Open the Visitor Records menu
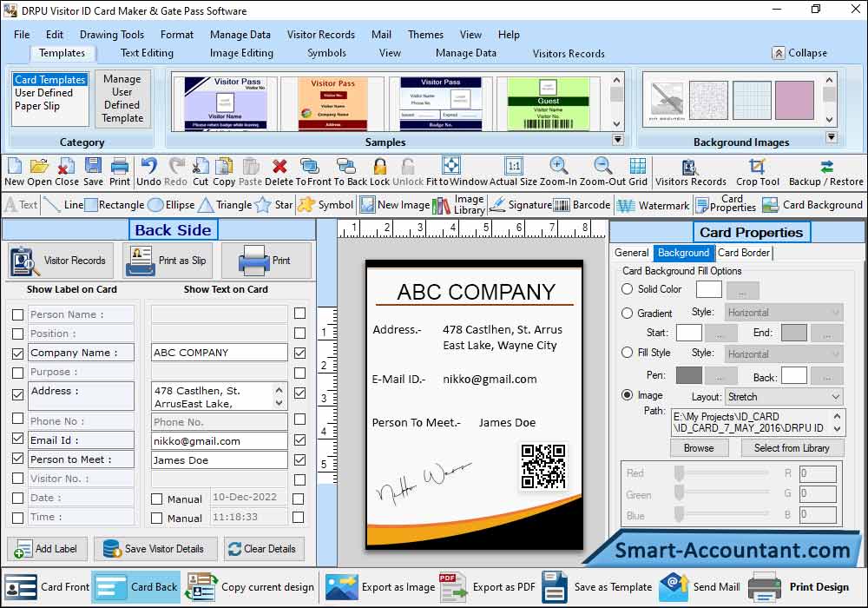868x608 pixels. (x=321, y=35)
